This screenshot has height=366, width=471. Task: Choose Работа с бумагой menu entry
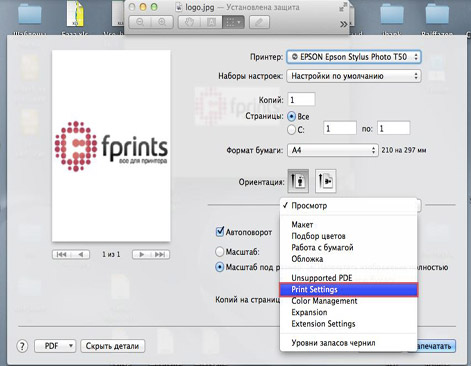[348, 247]
